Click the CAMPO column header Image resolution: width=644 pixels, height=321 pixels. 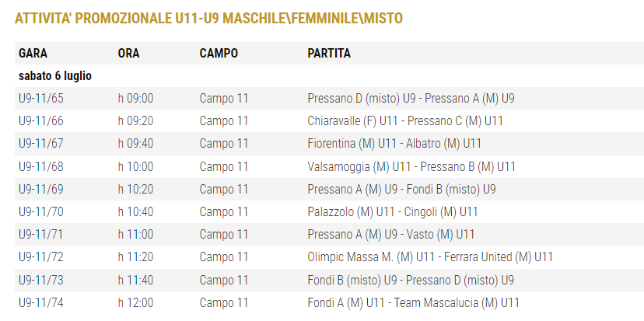coord(219,54)
